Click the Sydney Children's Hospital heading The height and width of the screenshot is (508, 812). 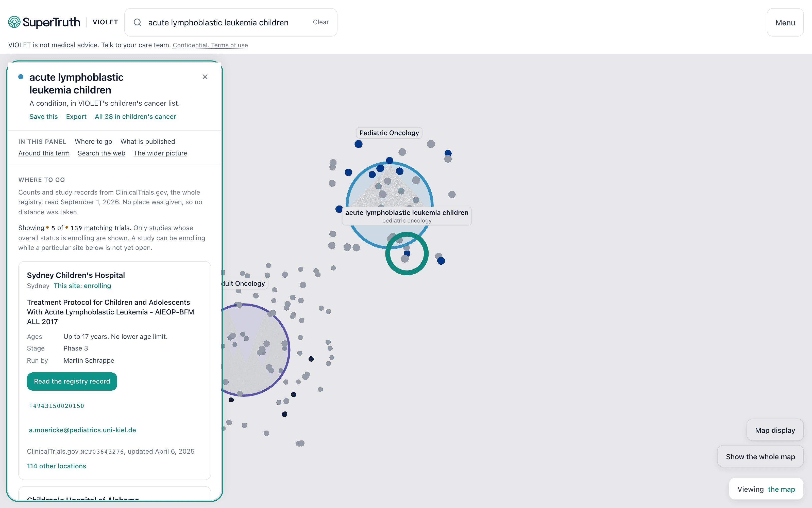(x=76, y=275)
